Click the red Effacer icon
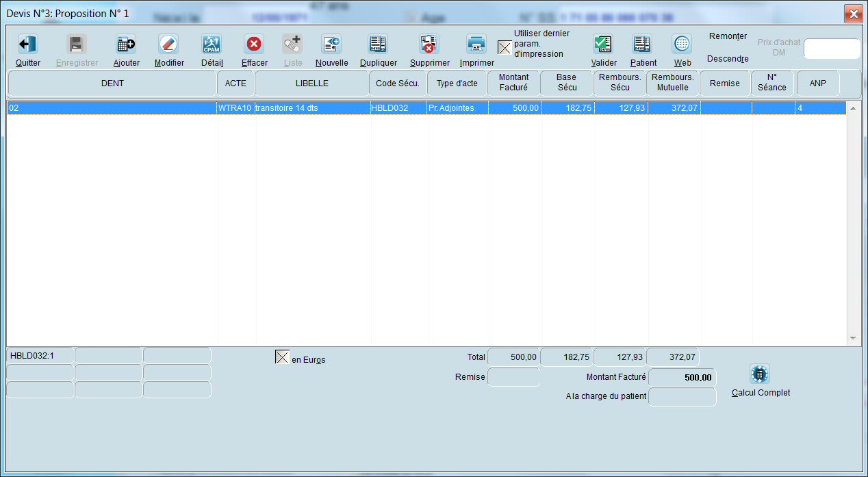 (254, 45)
